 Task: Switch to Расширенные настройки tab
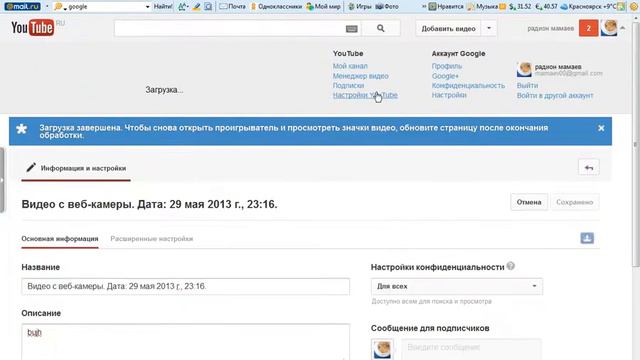(151, 239)
